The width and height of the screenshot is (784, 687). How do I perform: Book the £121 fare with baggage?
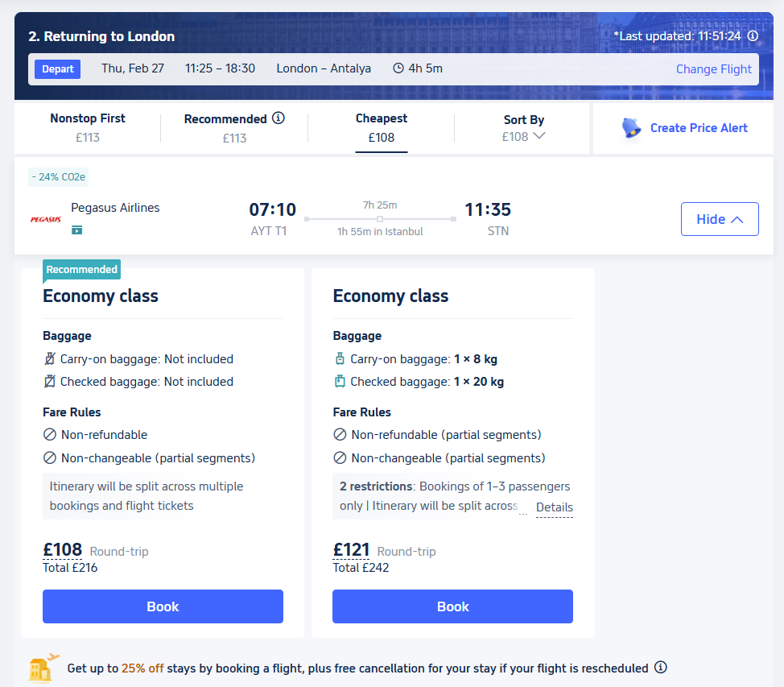click(452, 606)
